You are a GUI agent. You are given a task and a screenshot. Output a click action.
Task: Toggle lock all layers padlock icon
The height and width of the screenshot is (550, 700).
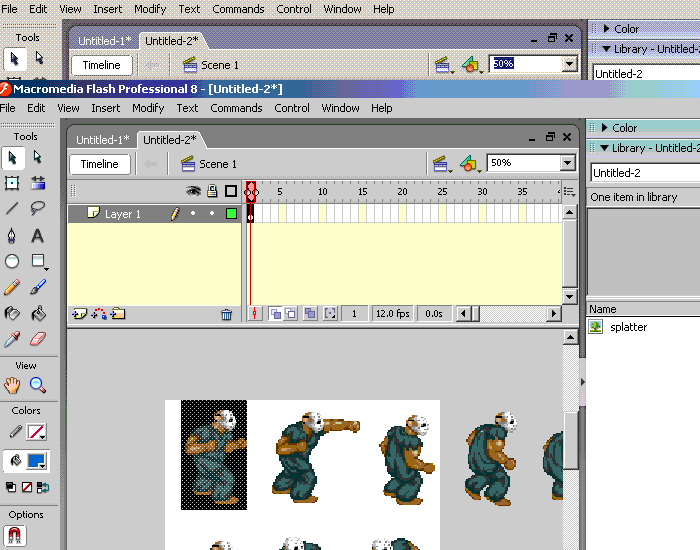pyautogui.click(x=212, y=192)
